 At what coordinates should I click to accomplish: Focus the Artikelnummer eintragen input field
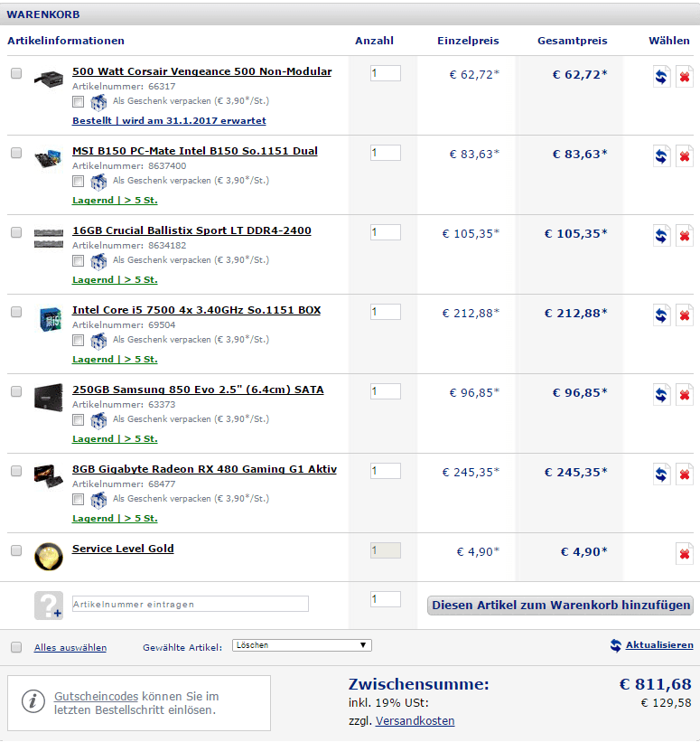point(191,604)
